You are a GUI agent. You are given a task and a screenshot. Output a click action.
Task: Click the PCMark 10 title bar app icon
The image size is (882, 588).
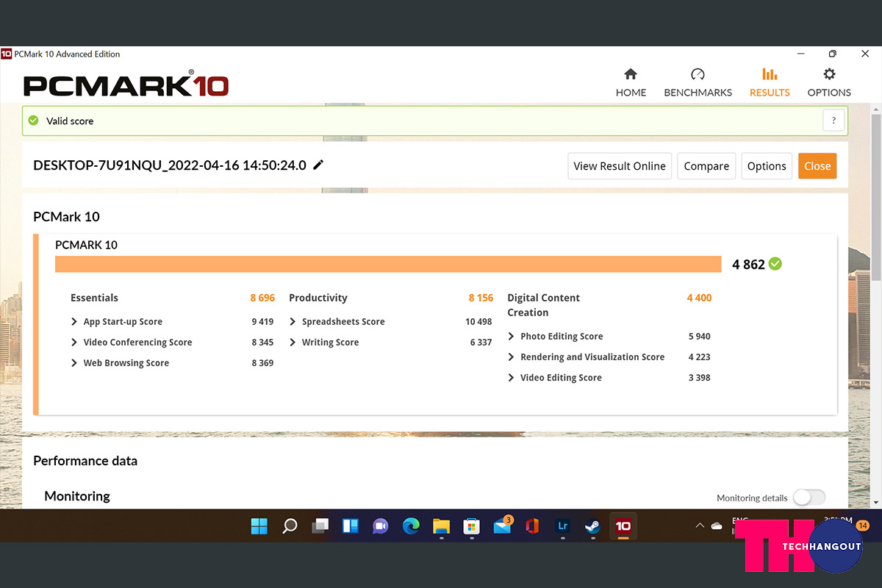click(7, 54)
